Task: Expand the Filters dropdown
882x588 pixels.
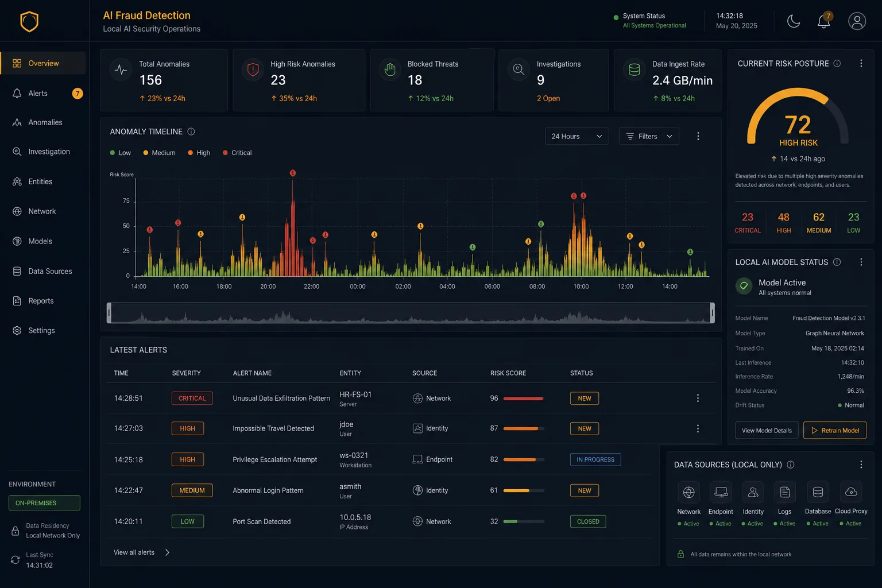Action: pos(649,136)
